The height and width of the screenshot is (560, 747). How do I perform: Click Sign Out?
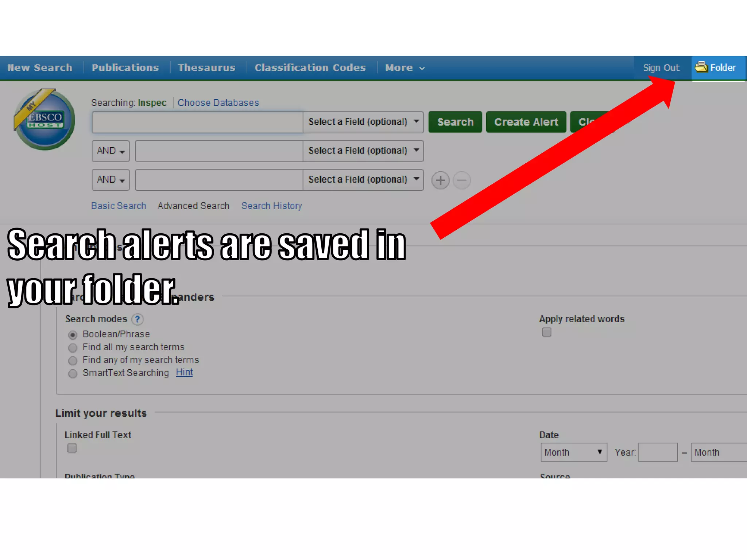click(661, 68)
